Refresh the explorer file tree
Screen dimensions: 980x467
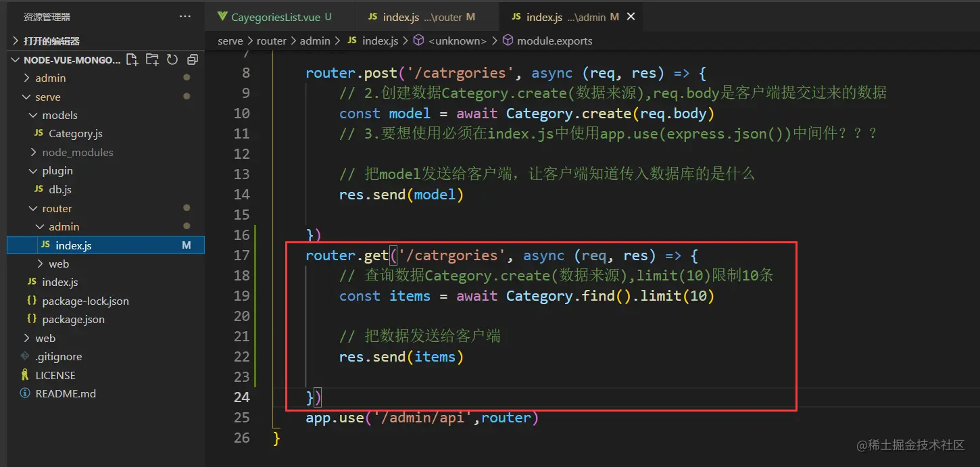pos(172,59)
